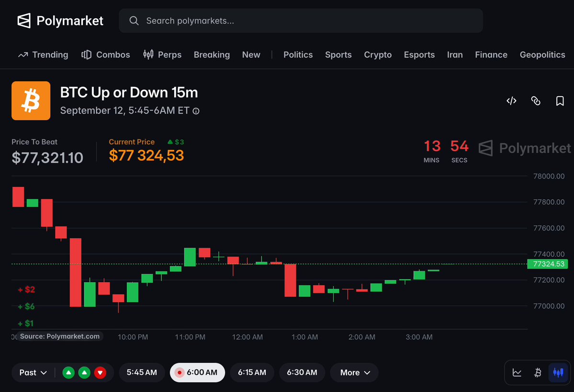Go to the Trending tab
The height and width of the screenshot is (392, 574).
pyautogui.click(x=43, y=55)
